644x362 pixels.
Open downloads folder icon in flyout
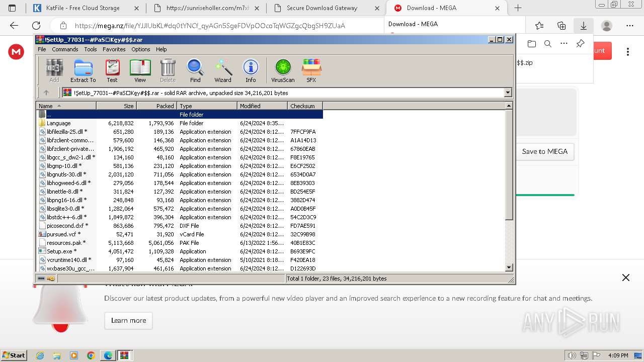coord(532,44)
